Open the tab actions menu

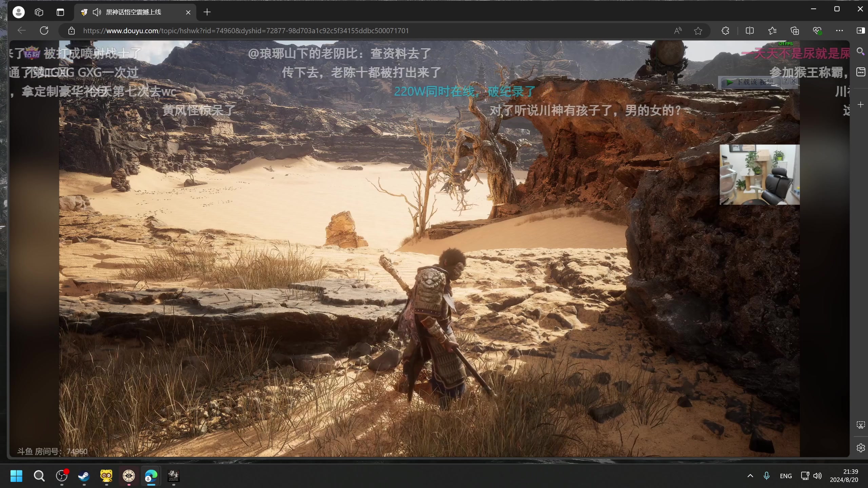pos(60,12)
